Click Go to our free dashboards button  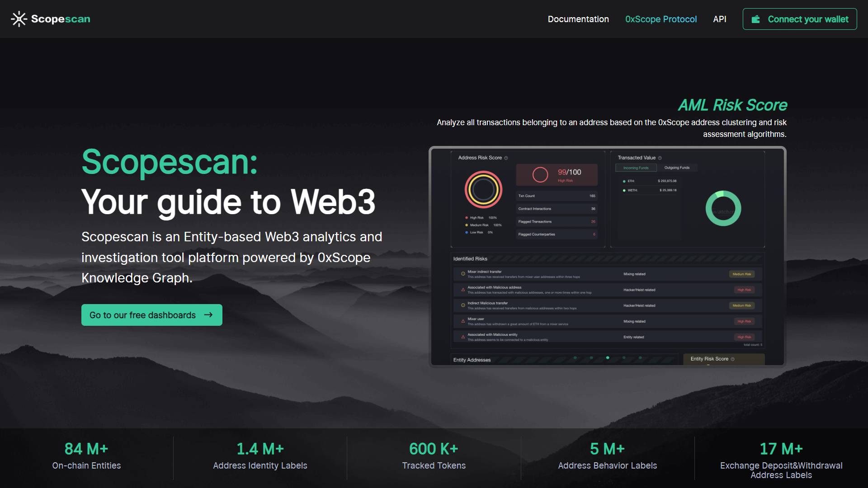152,315
